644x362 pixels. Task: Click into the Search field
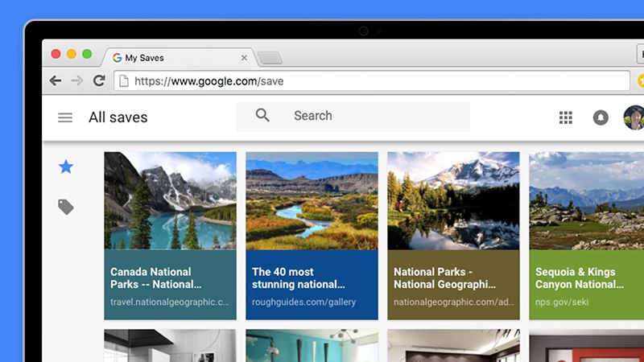tap(353, 117)
